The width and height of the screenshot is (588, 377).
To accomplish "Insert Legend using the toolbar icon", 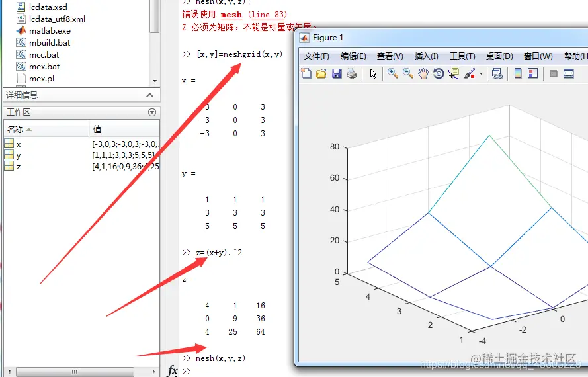I will (533, 73).
